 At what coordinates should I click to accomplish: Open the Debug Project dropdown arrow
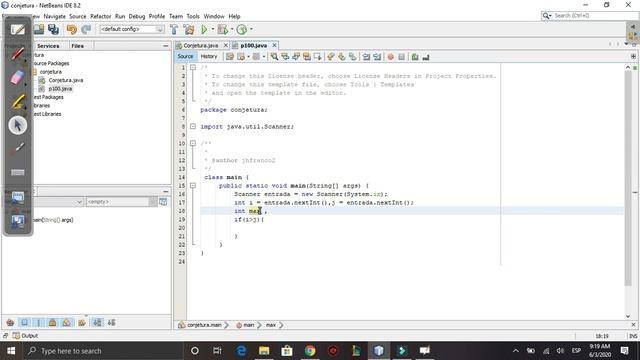point(232,29)
